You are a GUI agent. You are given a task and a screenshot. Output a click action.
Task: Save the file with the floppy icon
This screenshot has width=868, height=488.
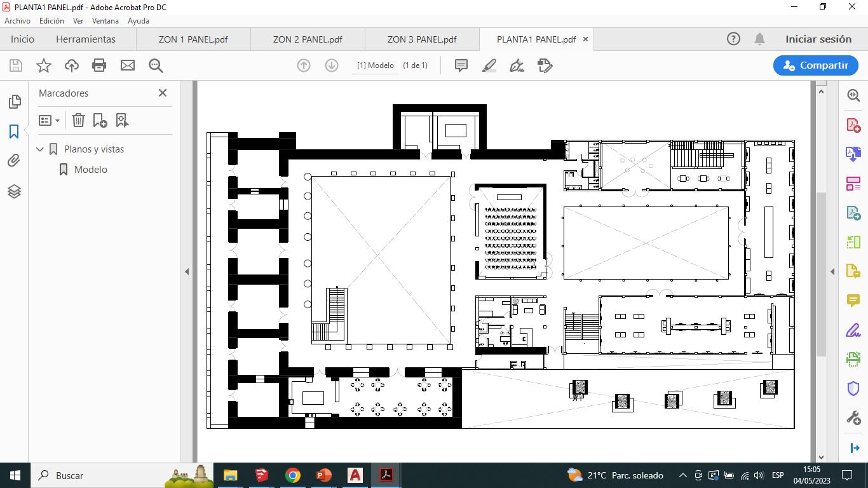click(16, 65)
